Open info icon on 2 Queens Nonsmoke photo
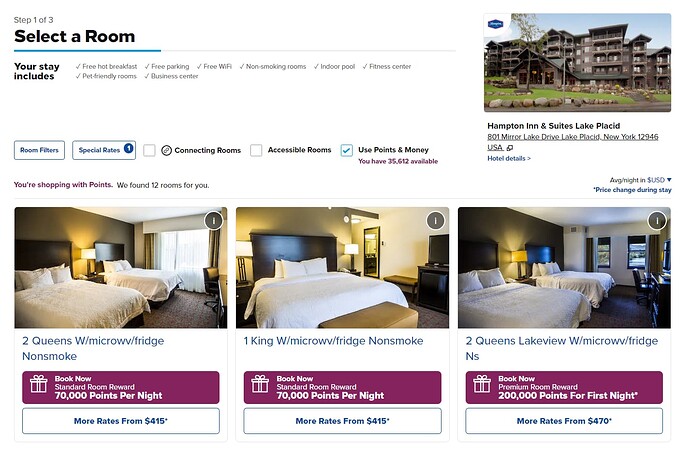This screenshot has height=449, width=690. pyautogui.click(x=214, y=221)
